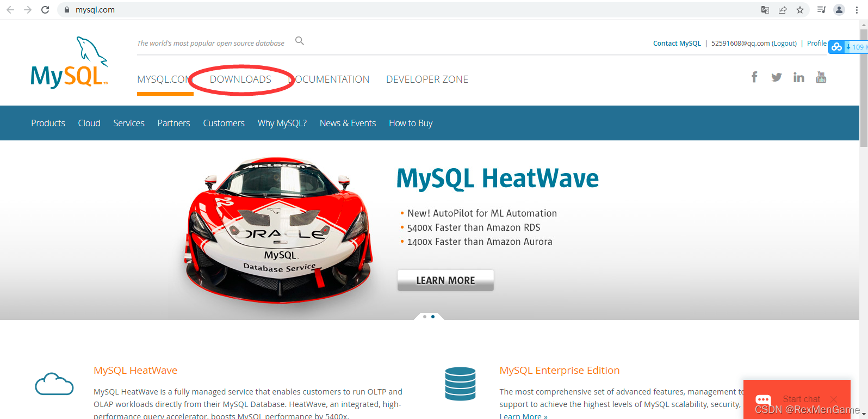Screen dimensions: 868x419
Task: Open the How to Buy menu item
Action: pos(411,123)
